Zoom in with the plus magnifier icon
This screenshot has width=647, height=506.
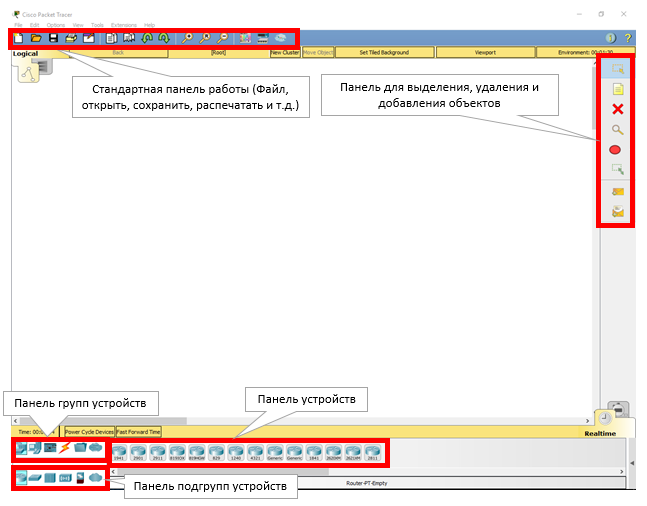pos(187,38)
